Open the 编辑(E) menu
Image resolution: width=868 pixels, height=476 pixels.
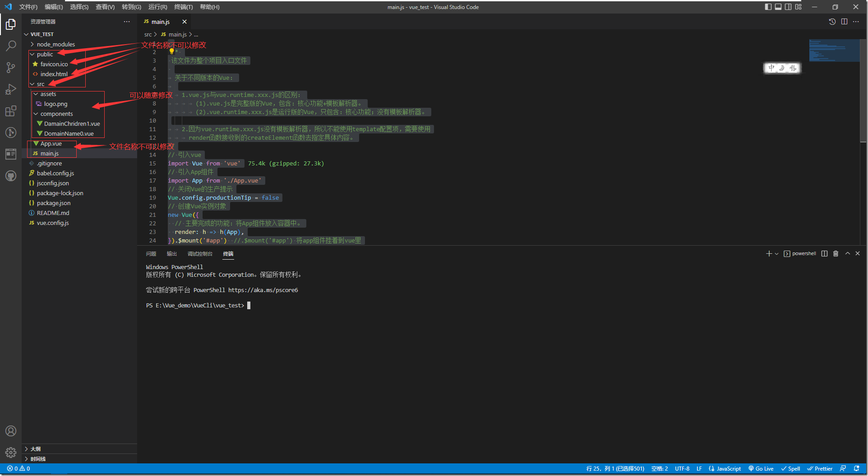pos(54,7)
